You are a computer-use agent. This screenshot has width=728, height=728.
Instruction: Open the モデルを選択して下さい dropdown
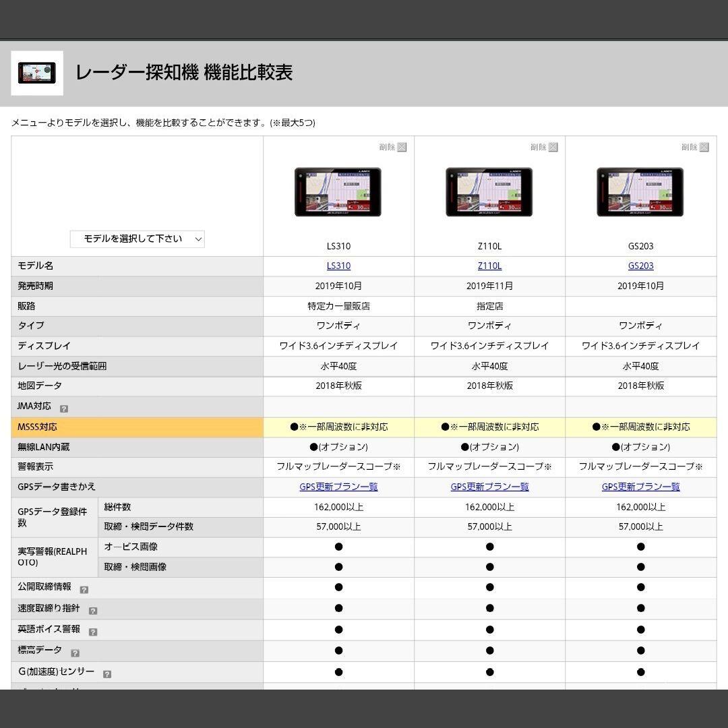[x=137, y=239]
